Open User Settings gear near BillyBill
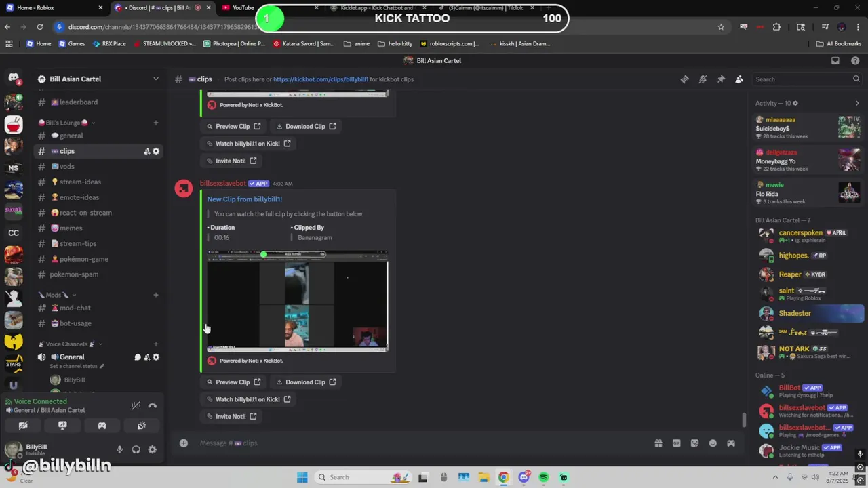Image resolution: width=868 pixels, height=488 pixels. tap(152, 449)
